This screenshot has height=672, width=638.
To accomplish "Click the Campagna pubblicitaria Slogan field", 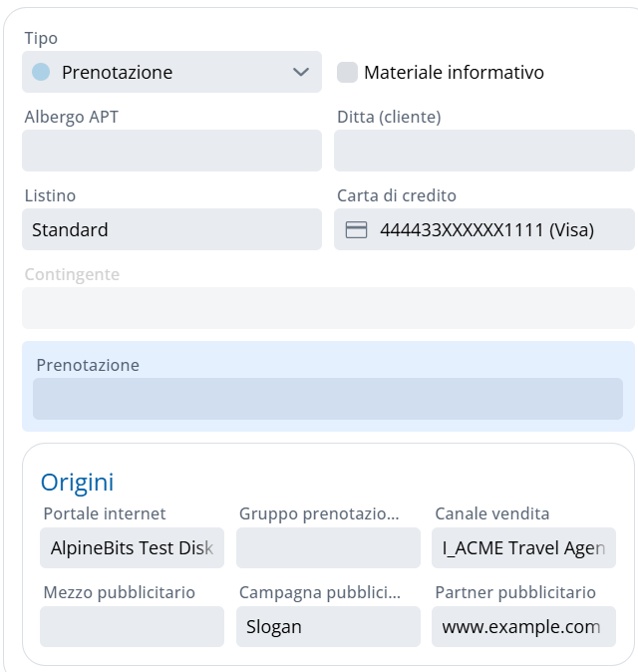I will point(328,627).
